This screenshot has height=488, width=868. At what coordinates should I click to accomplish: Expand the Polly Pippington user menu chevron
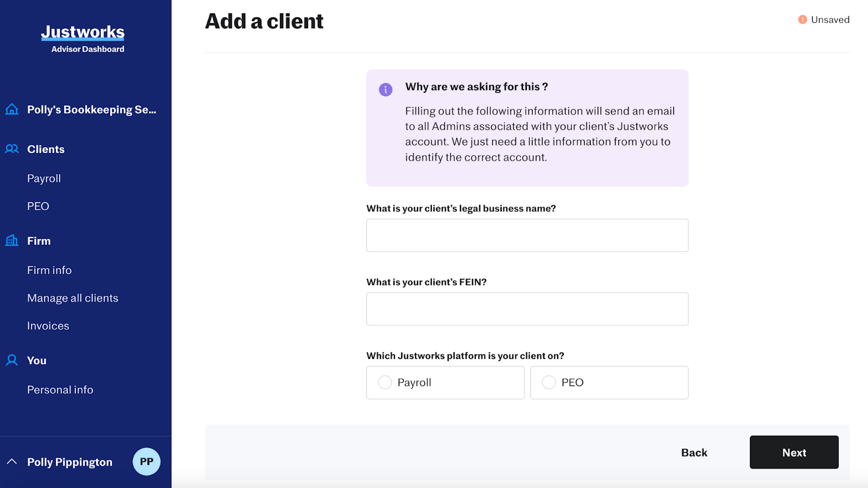(x=12, y=462)
